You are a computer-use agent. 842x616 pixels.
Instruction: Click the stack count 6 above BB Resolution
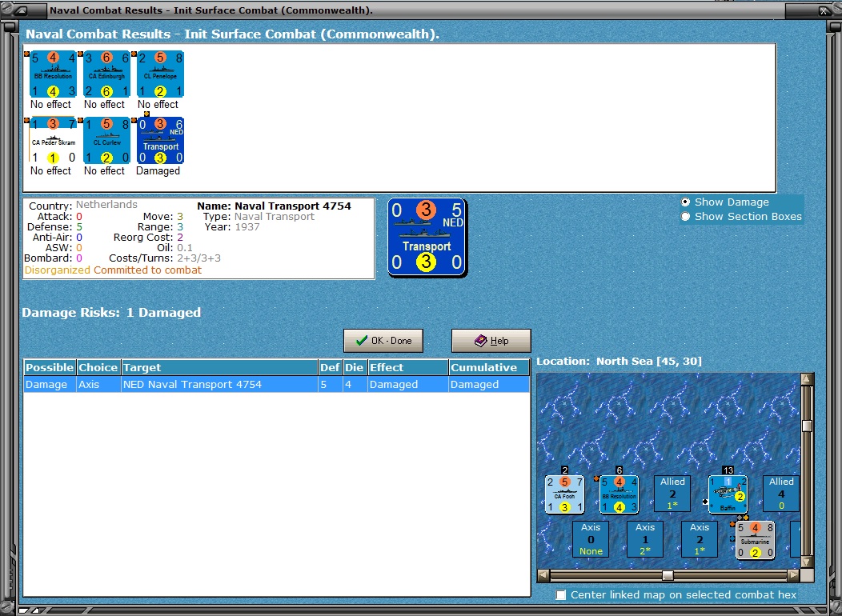click(619, 470)
